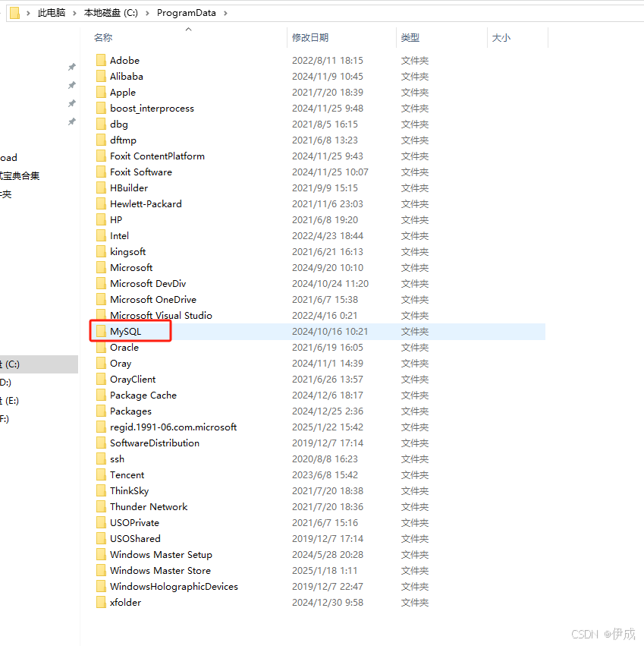
Task: Click the date 2022/8/11 18:15 of Adobe
Action: point(328,61)
